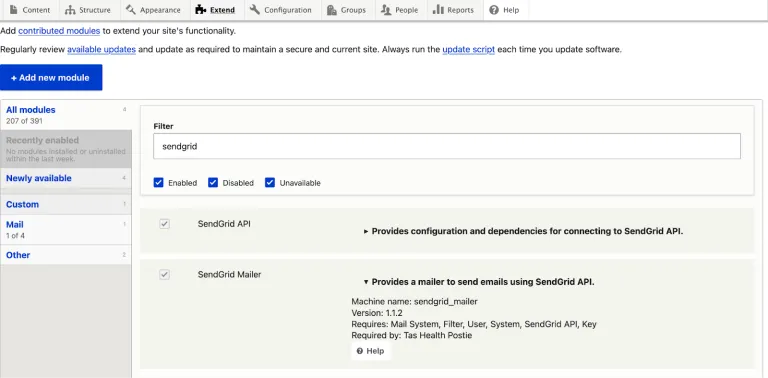Click the Reports bar chart icon
Screen dimensions: 768x378
point(438,9)
